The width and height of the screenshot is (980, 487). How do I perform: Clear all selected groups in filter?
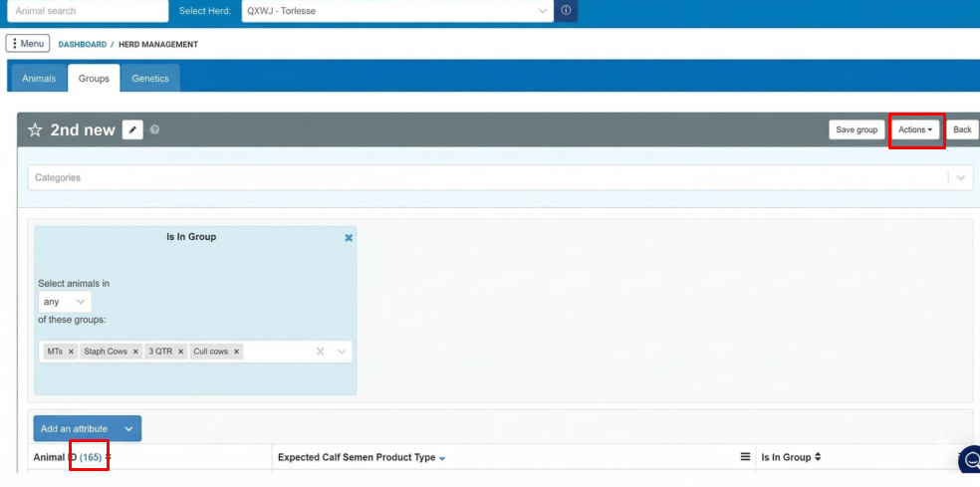coord(321,352)
